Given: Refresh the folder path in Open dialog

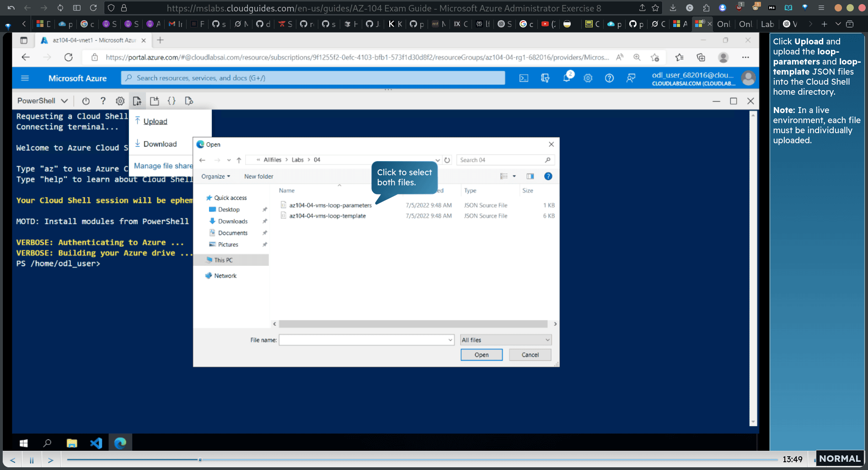Looking at the screenshot, I should pos(447,160).
